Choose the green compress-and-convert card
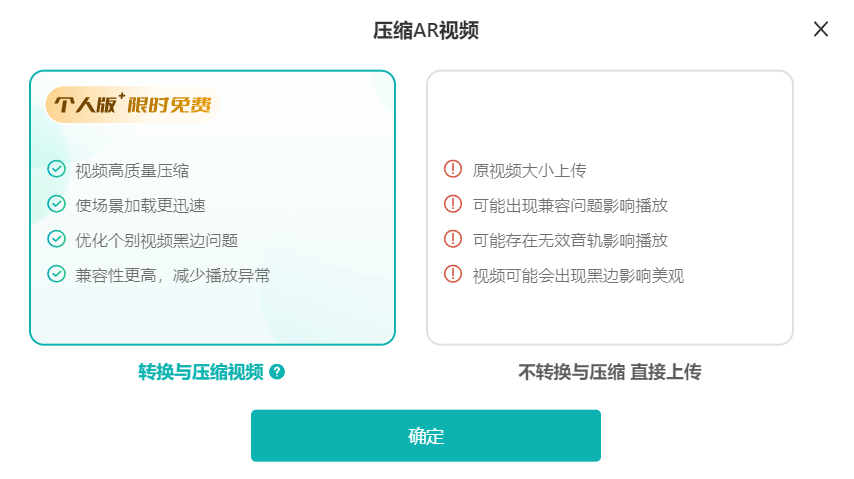854x479 pixels. (x=212, y=208)
